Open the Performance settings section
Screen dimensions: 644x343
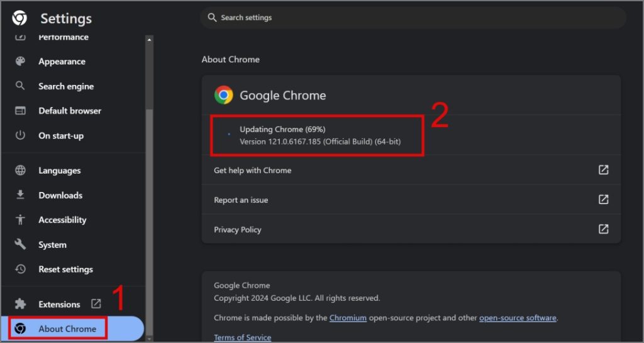64,37
